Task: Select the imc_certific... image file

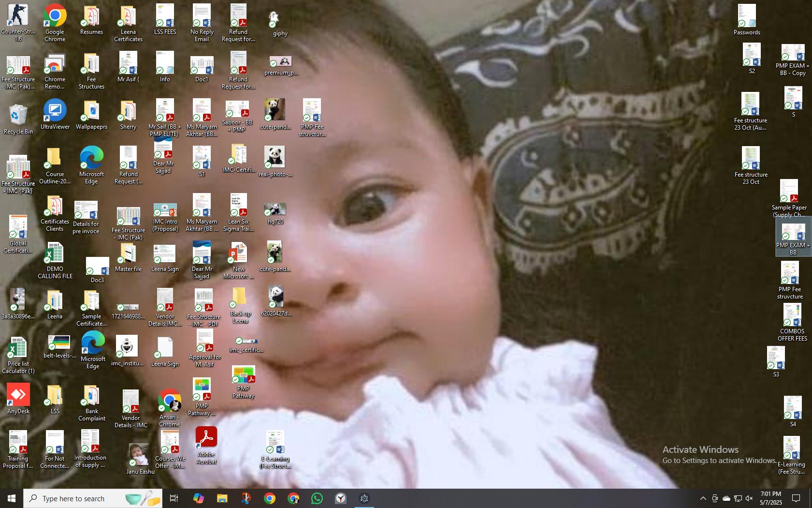Action: (x=246, y=345)
